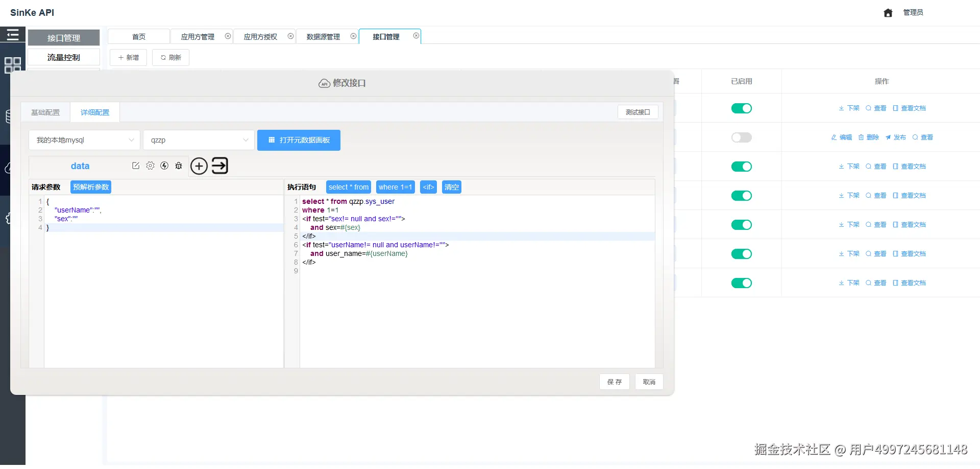Open the 我的本地mysql data source dropdown
980x469 pixels.
pos(84,140)
